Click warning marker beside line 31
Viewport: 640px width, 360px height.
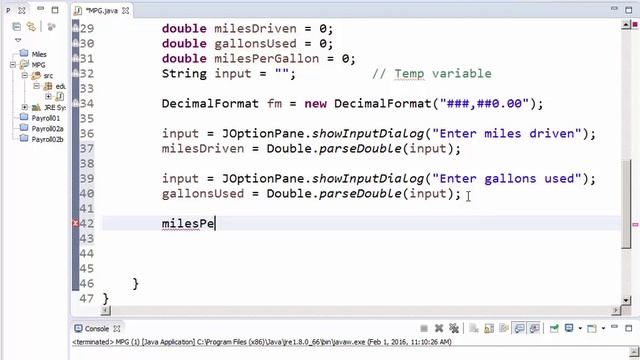click(x=76, y=58)
